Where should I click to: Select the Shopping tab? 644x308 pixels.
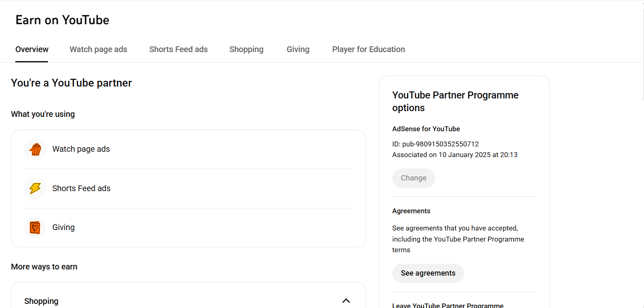click(x=246, y=50)
